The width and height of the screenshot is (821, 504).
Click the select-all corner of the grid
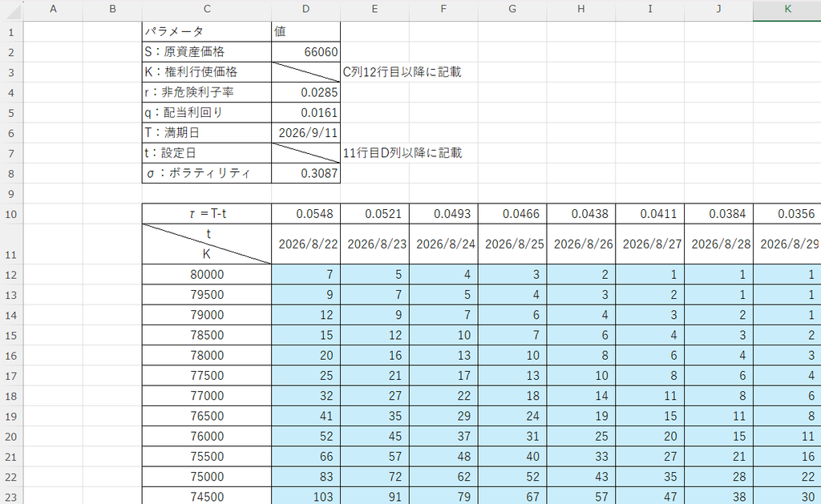click(x=11, y=10)
